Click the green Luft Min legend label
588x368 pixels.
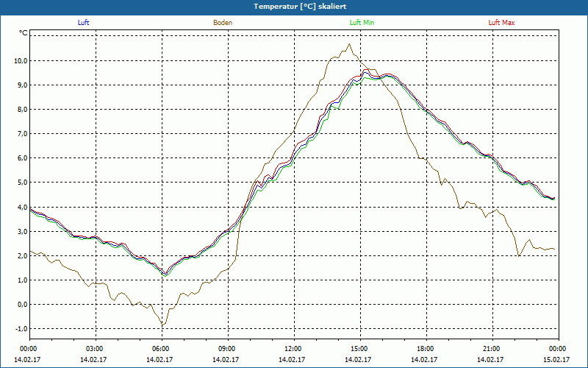[362, 23]
